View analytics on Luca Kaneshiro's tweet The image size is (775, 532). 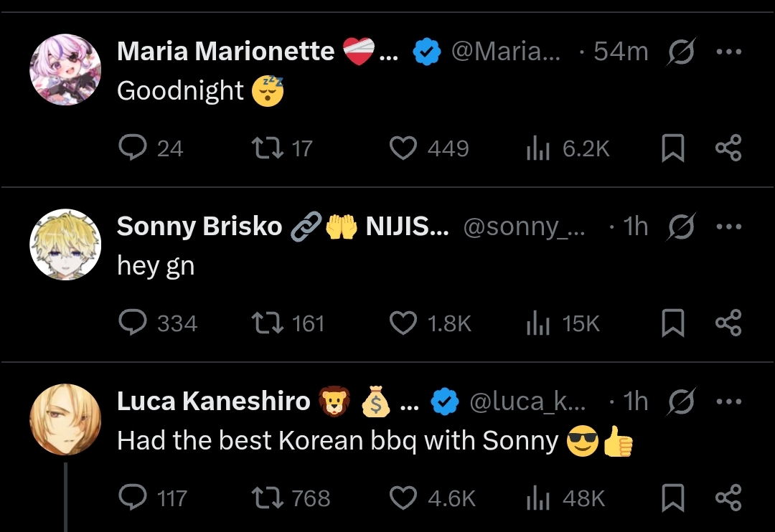tap(538, 498)
